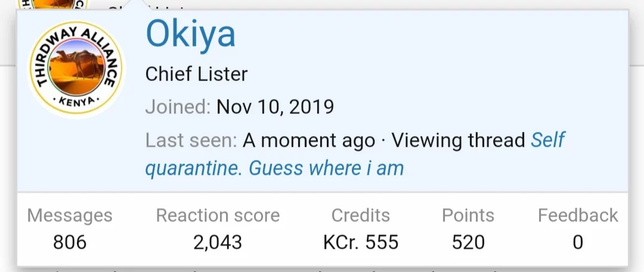This screenshot has width=644, height=272.
Task: Open the 'Self quarantine. Guess where i am' thread
Action: tap(274, 168)
